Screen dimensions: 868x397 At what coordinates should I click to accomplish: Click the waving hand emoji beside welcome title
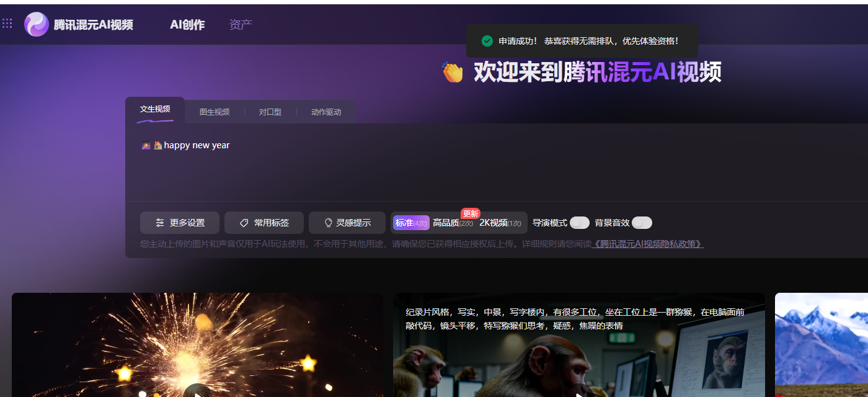click(453, 73)
